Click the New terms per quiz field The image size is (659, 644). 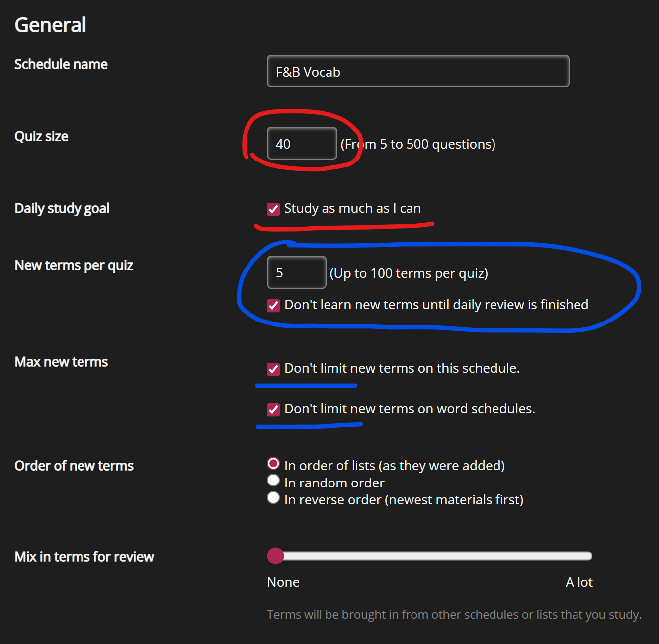296,272
